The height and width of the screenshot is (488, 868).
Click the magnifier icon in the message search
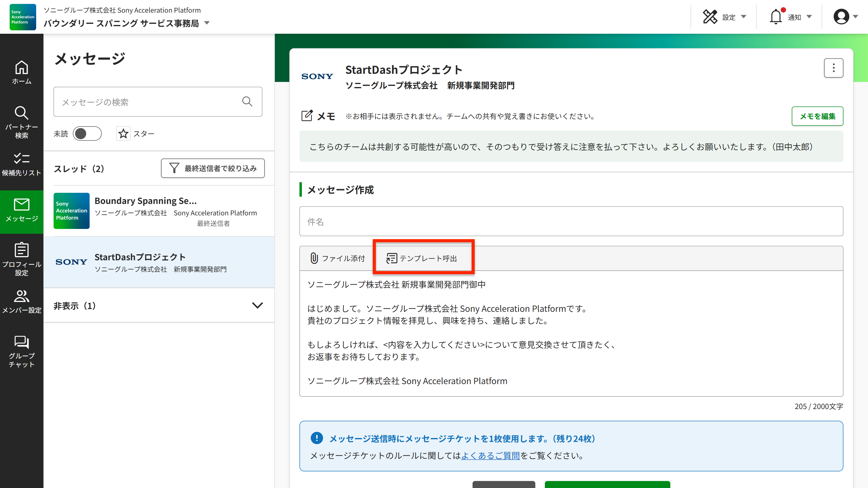(247, 102)
